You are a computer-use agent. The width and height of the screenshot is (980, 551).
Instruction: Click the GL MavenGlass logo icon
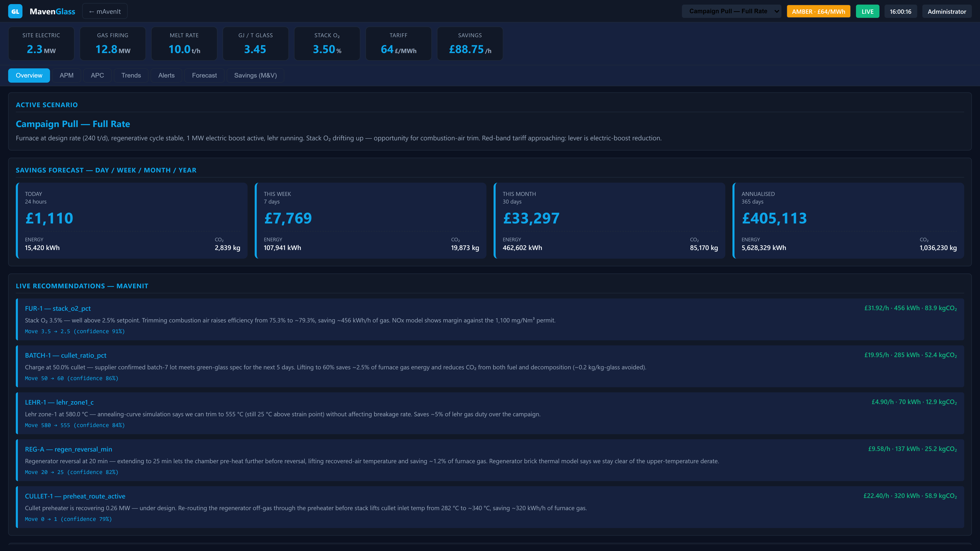pyautogui.click(x=15, y=11)
